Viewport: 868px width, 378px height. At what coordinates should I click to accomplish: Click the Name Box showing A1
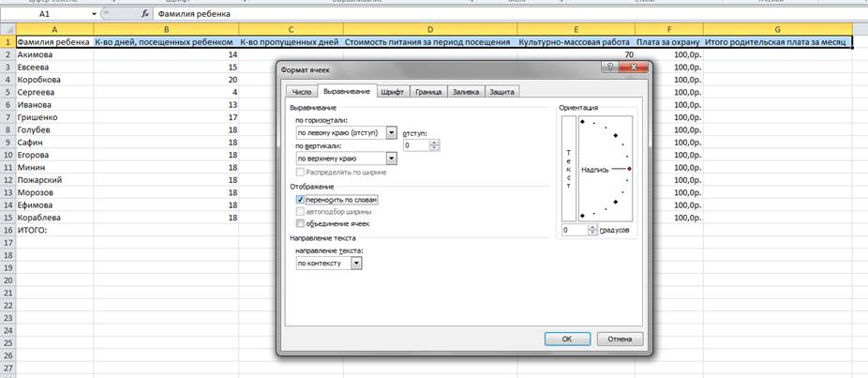click(x=45, y=14)
